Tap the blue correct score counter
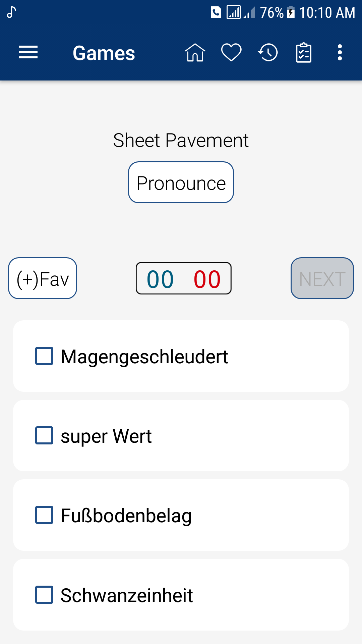This screenshot has height=644, width=362. (160, 279)
